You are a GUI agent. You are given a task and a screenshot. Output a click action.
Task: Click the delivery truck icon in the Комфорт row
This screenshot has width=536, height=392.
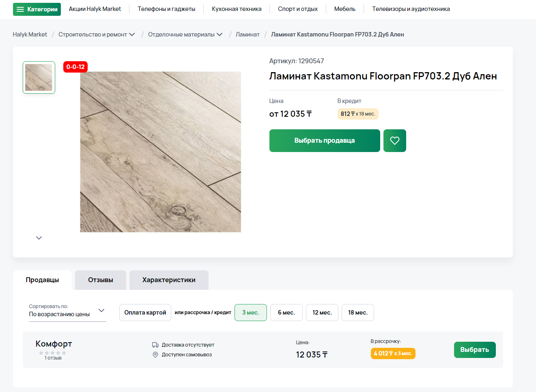click(155, 345)
